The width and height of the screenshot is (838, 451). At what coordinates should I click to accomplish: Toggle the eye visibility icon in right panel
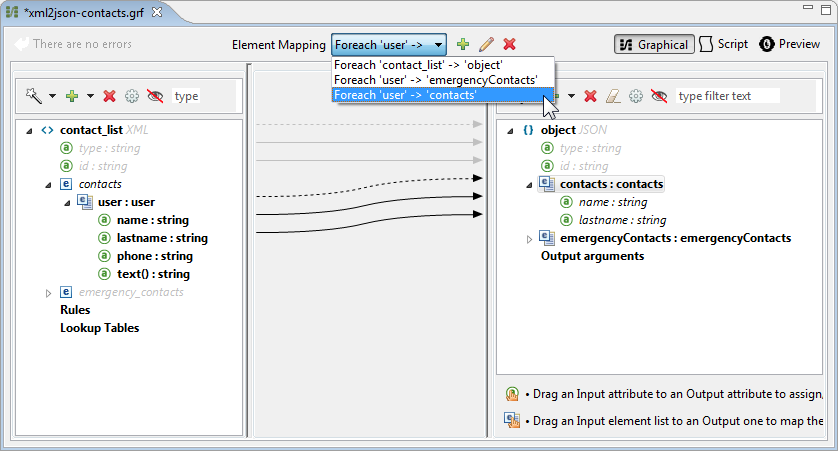(659, 96)
